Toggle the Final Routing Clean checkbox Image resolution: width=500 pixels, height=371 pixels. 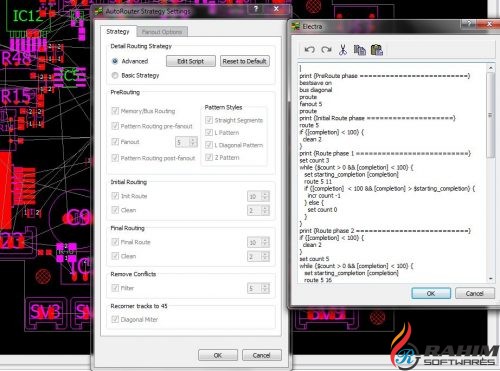tap(115, 256)
